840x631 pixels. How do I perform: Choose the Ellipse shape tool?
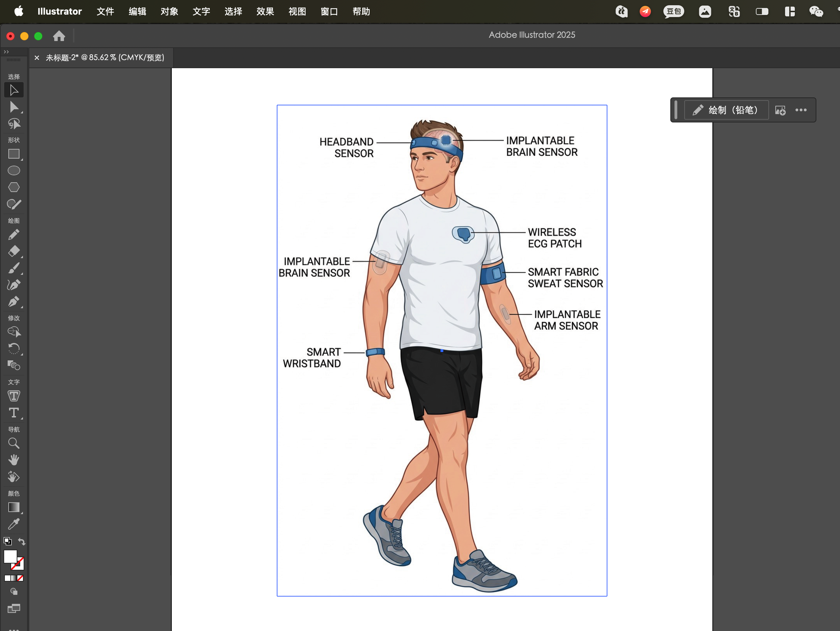tap(14, 170)
